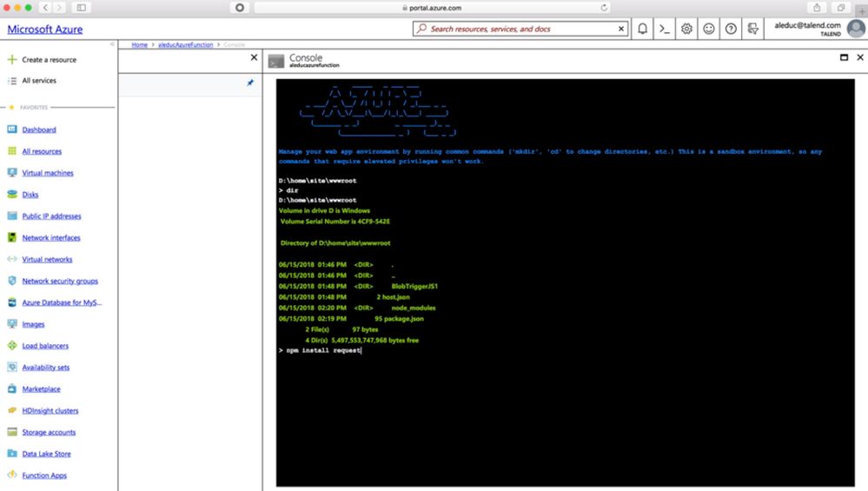
Task: Open Images link
Action: click(33, 324)
